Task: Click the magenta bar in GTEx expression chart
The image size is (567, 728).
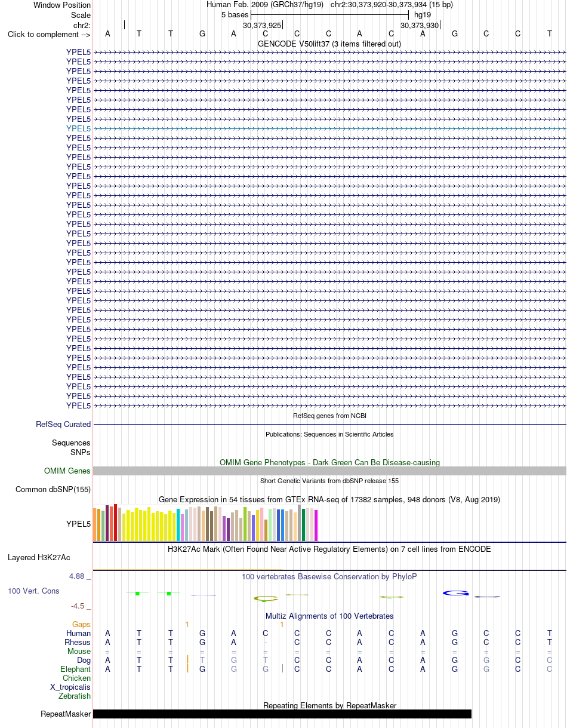Action: point(316,526)
